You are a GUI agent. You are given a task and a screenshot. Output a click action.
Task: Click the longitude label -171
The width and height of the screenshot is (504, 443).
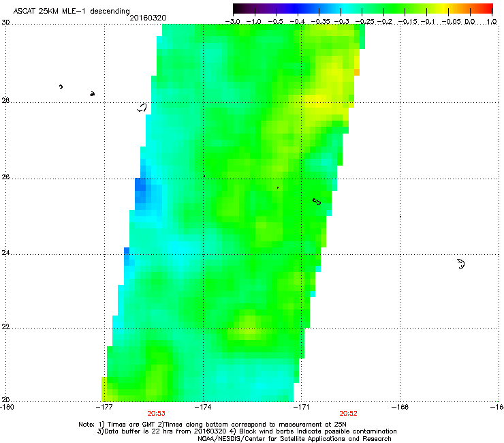301,407
